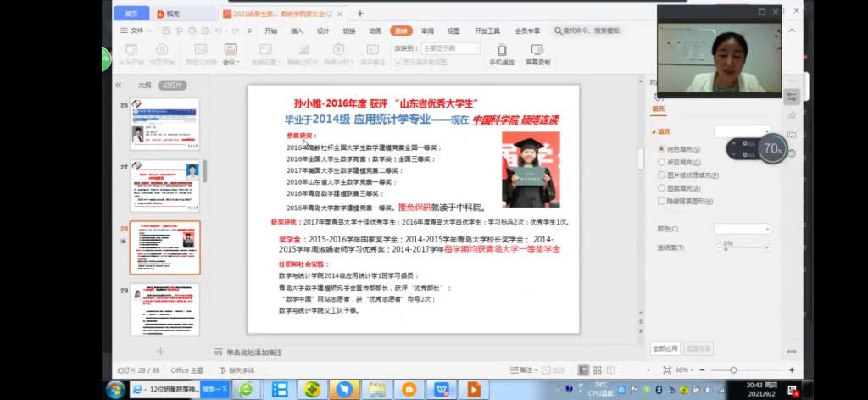Open WPS icon in Windows taskbar
The height and width of the screenshot is (400, 868).
pos(442,390)
